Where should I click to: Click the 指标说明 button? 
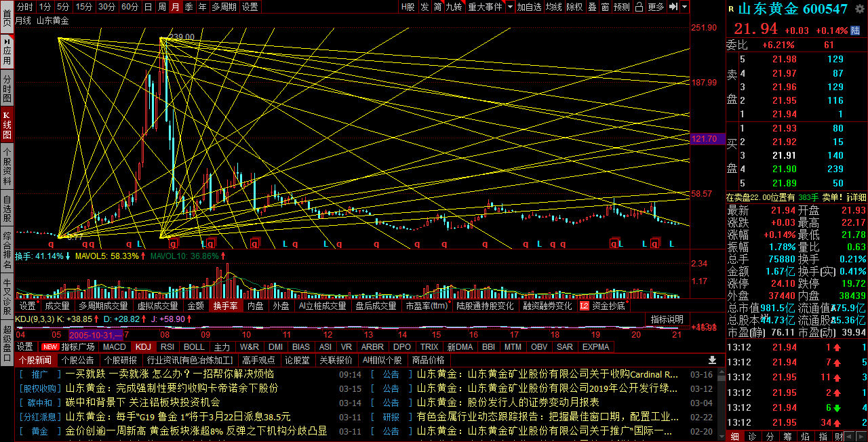point(667,319)
